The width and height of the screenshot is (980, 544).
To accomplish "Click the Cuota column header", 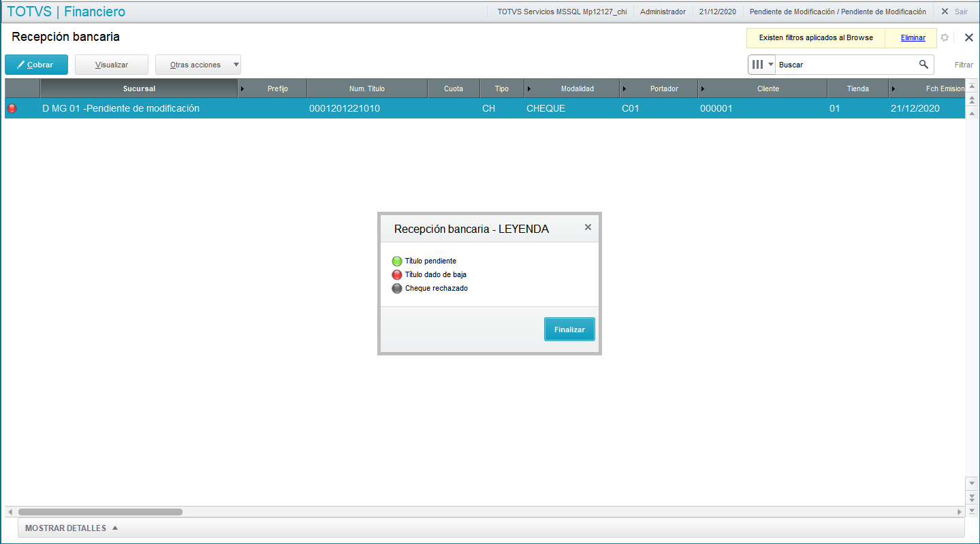I will tap(454, 89).
